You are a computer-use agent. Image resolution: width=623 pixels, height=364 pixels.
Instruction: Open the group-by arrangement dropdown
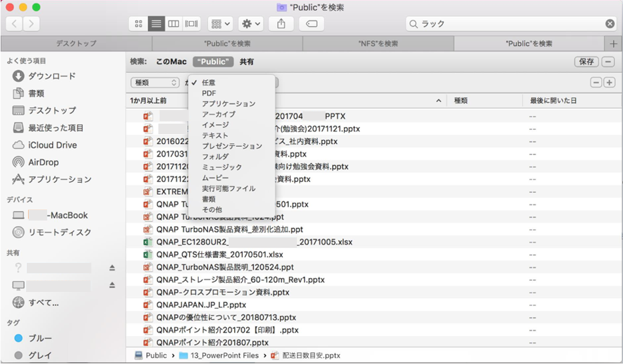[220, 23]
